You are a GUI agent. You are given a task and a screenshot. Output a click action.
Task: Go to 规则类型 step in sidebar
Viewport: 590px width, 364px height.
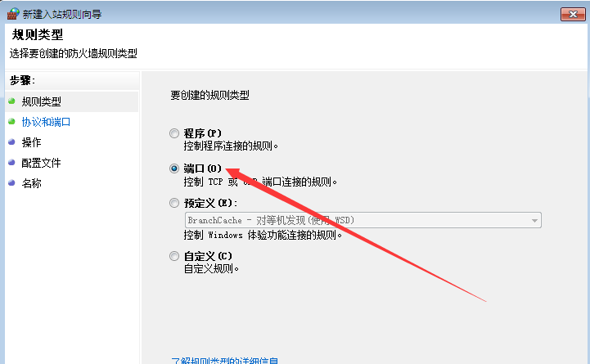click(x=42, y=101)
